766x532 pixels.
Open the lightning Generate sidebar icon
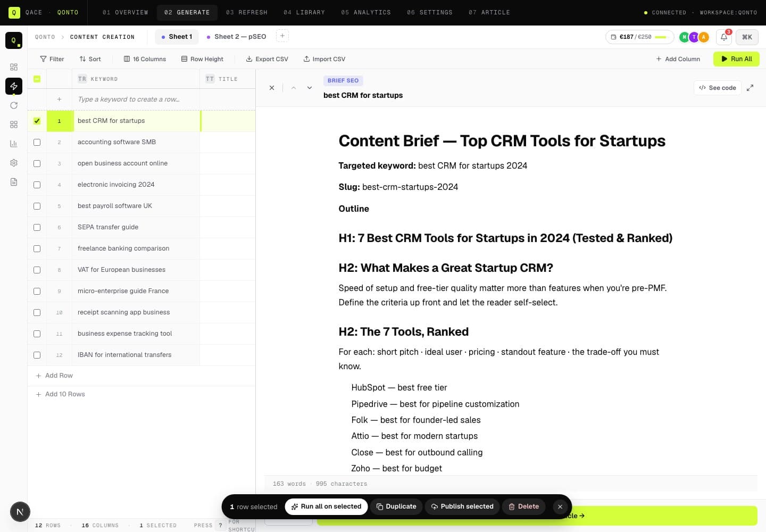pyautogui.click(x=14, y=86)
